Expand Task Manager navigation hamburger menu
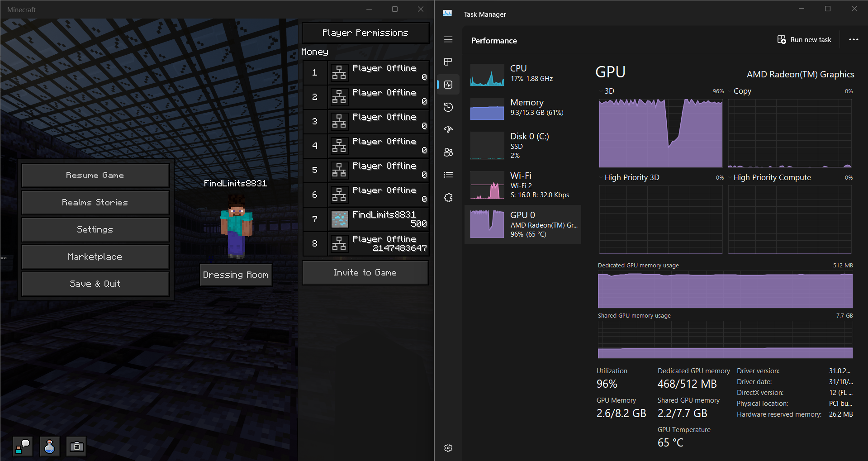 [x=448, y=39]
